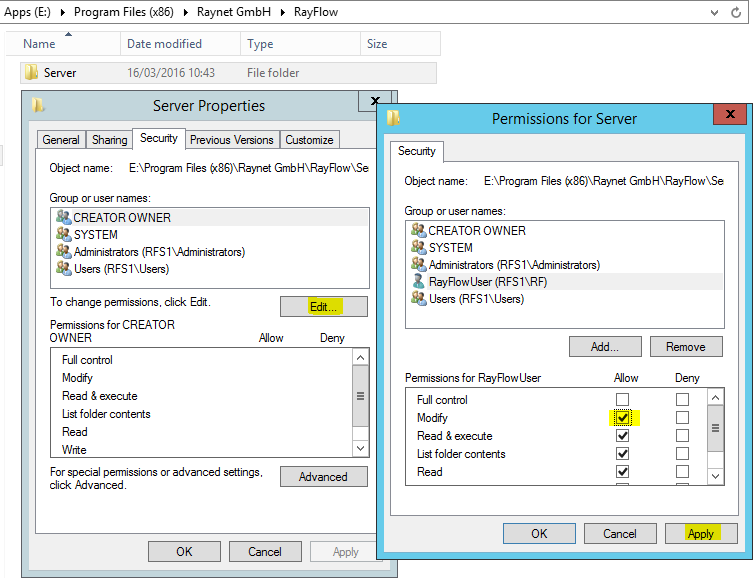This screenshot has height=578, width=753.
Task: Cancel the Server Properties dialog
Action: [265, 552]
